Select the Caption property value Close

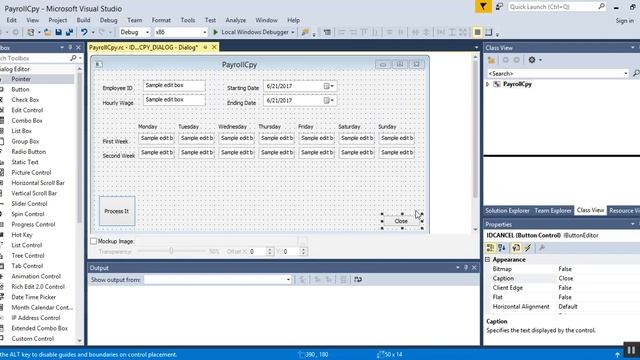[566, 278]
